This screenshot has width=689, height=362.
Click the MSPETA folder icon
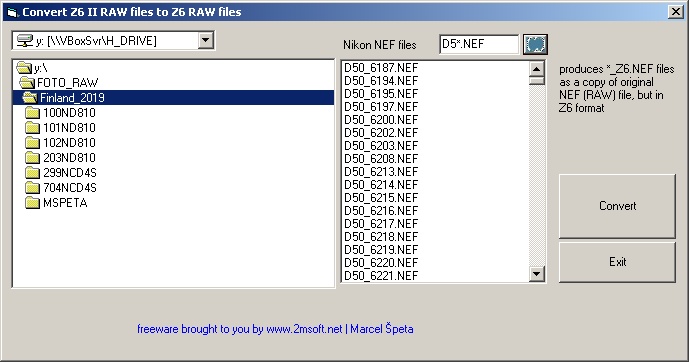[x=33, y=203]
